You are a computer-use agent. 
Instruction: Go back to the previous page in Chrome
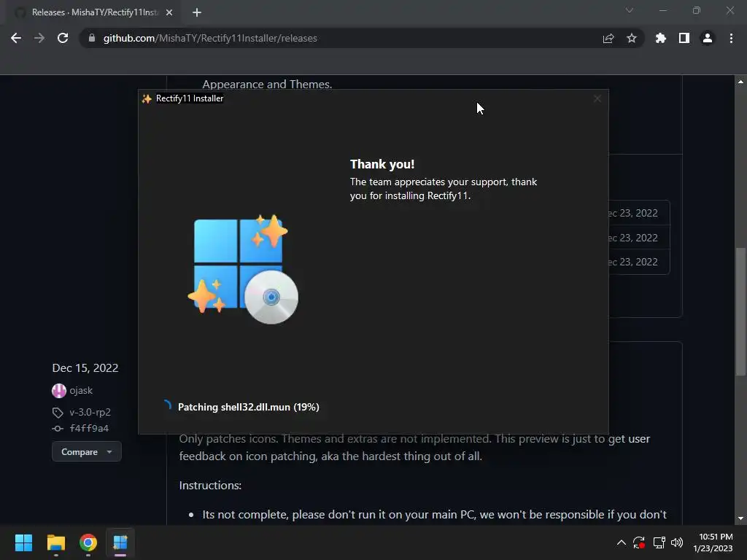[16, 38]
